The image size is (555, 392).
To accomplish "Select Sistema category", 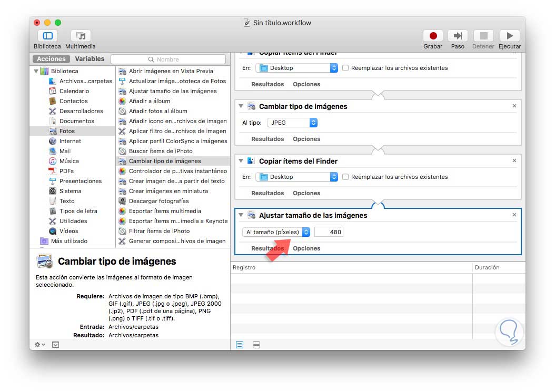I will 70,191.
